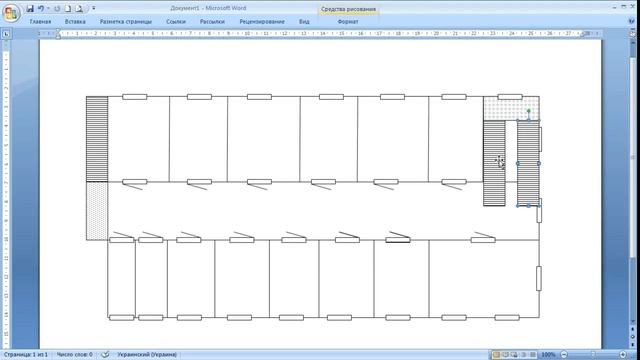Open the undo history dropdown arrow
The height and width of the screenshot is (360, 640).
click(x=48, y=8)
